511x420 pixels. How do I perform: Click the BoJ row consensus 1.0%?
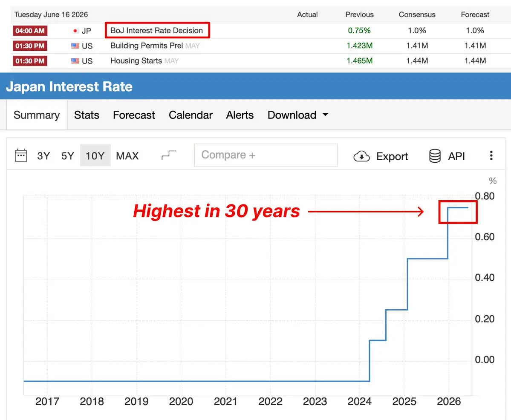click(x=417, y=31)
